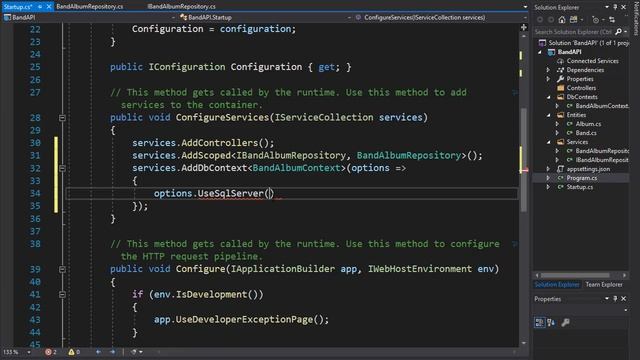This screenshot has width=640, height=360.
Task: Switch to the BandAlbumRepository.cs tab
Action: tap(90, 7)
